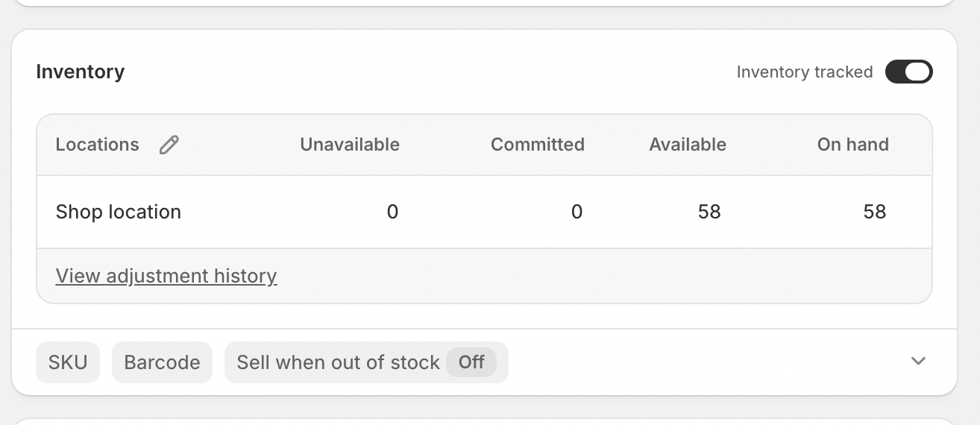Click the pencil edit icon beside Locations

coord(169,145)
